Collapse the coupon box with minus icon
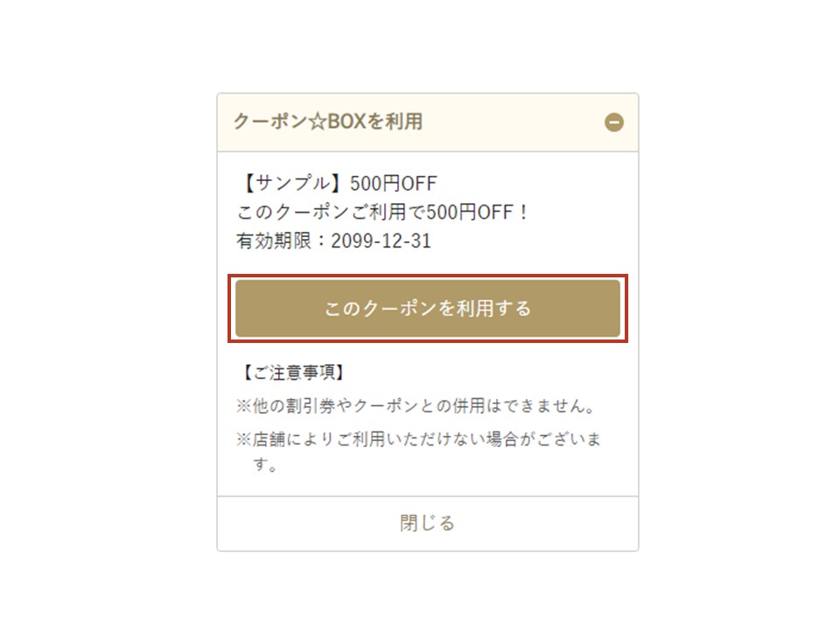This screenshot has width=840, height=630. (614, 122)
